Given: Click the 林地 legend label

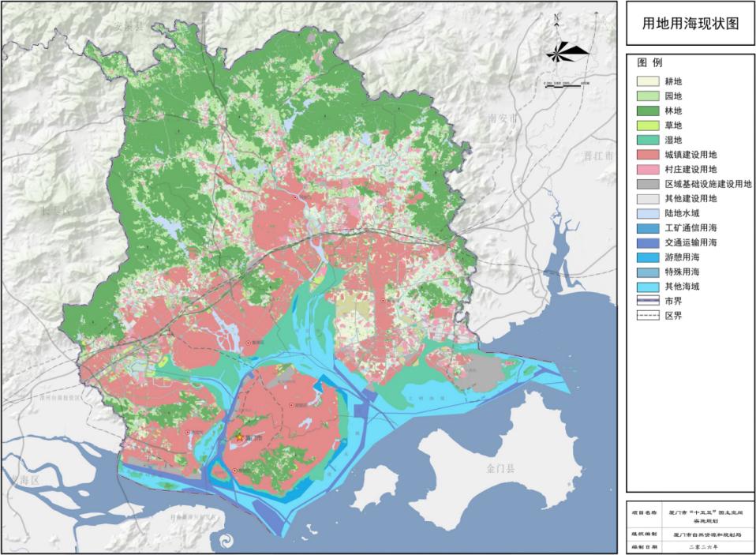Looking at the screenshot, I should coord(673,111).
